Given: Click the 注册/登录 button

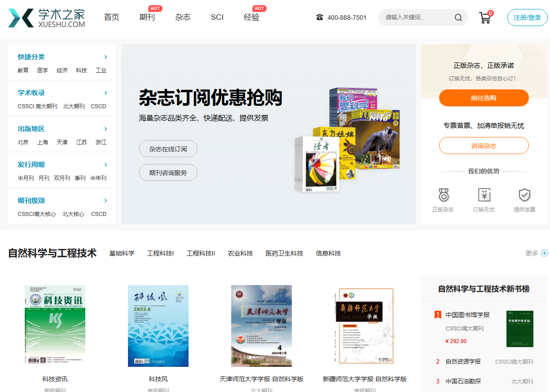Looking at the screenshot, I should (x=527, y=18).
